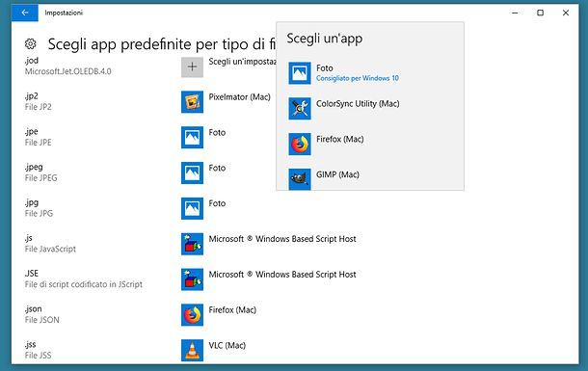Choose ColorSync Utility (Mac) in popup
Image resolution: width=588 pixels, height=371 pixels.
click(358, 104)
